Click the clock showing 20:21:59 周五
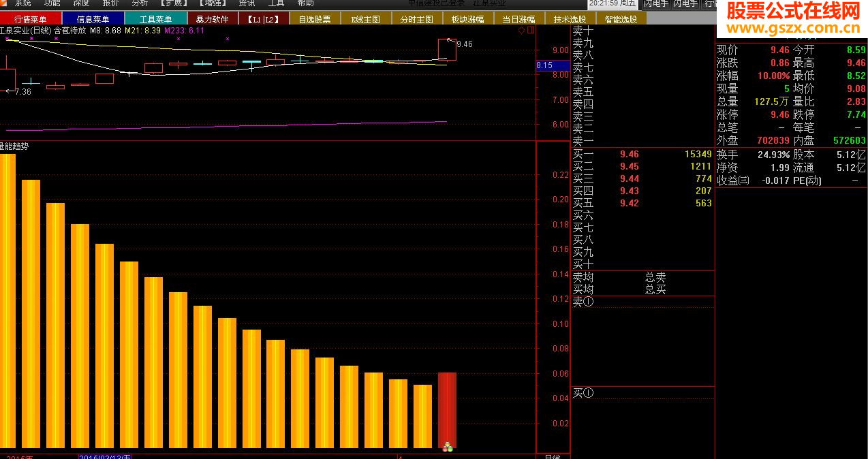The width and height of the screenshot is (868, 459). coord(613,4)
